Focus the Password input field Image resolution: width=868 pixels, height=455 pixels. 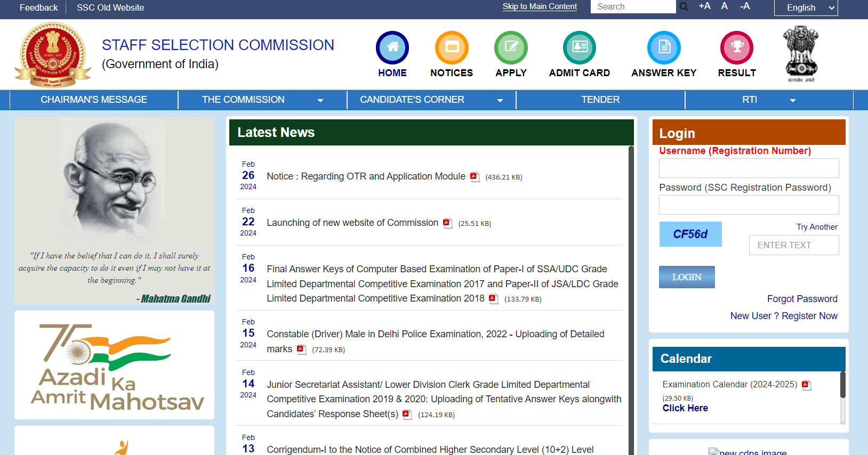tap(749, 205)
